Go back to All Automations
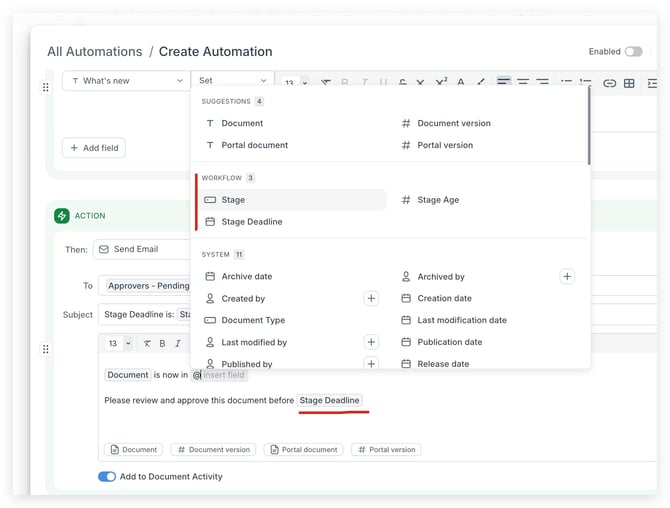This screenshot has width=670, height=508. pyautogui.click(x=95, y=51)
